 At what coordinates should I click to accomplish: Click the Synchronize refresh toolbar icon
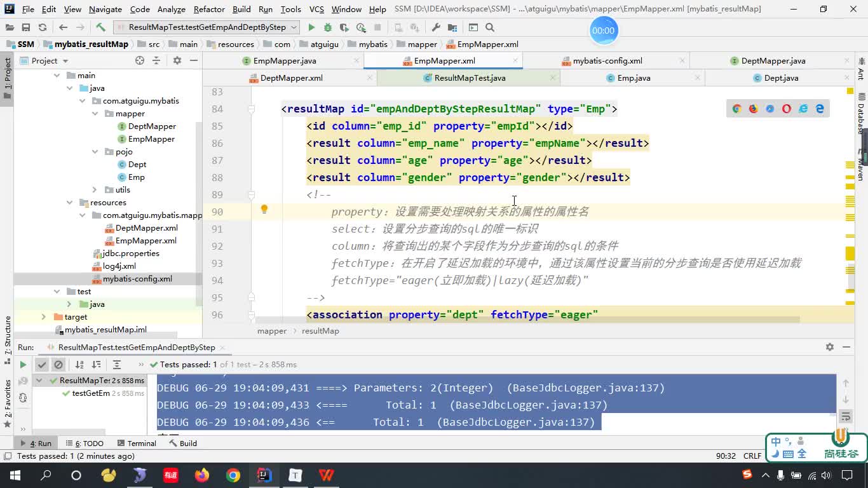[x=43, y=27]
